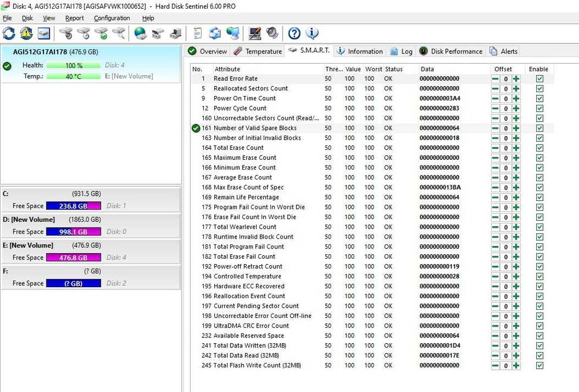
Task: Open the configuration laptop icon in toolbar
Action: point(255,33)
